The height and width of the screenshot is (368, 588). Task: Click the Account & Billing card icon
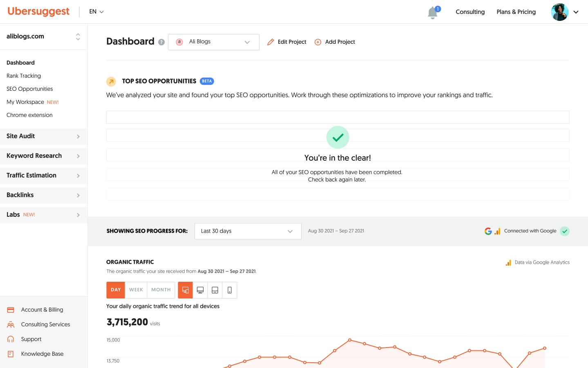tap(11, 310)
